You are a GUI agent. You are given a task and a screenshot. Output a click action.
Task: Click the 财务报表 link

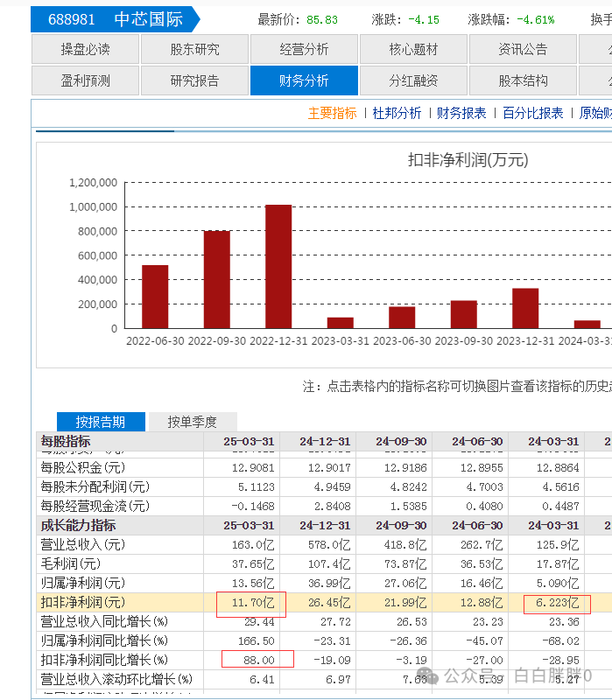(461, 114)
